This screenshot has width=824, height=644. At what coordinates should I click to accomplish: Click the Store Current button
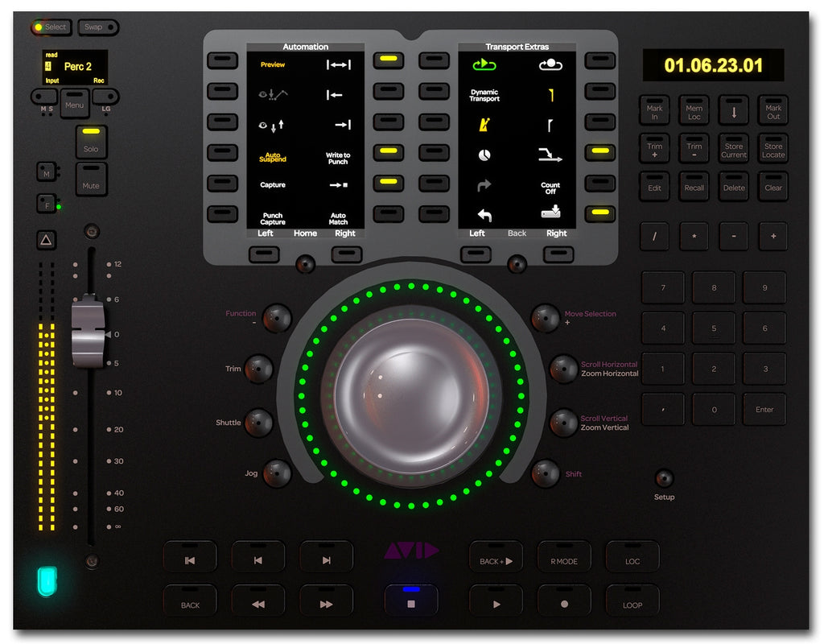pyautogui.click(x=734, y=148)
